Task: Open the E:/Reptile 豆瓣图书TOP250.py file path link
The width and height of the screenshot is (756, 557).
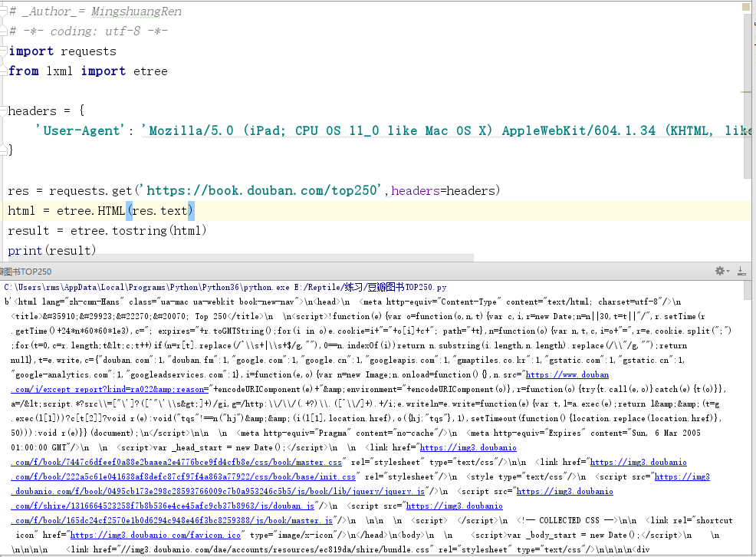Action: 370,288
